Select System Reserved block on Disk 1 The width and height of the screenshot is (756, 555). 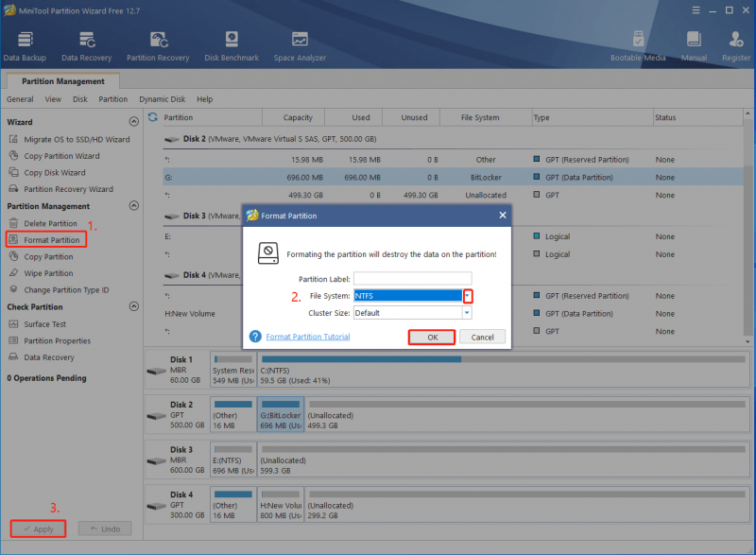click(233, 370)
